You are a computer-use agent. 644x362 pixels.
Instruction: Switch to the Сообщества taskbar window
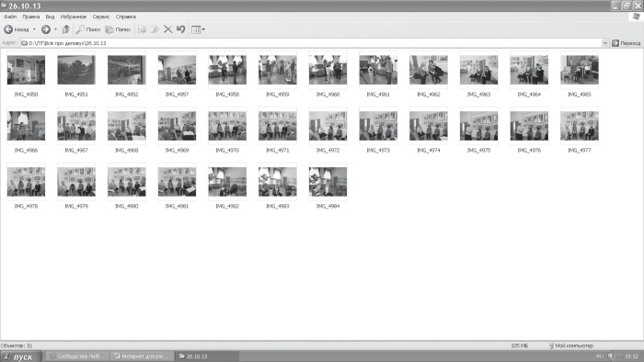[76, 356]
